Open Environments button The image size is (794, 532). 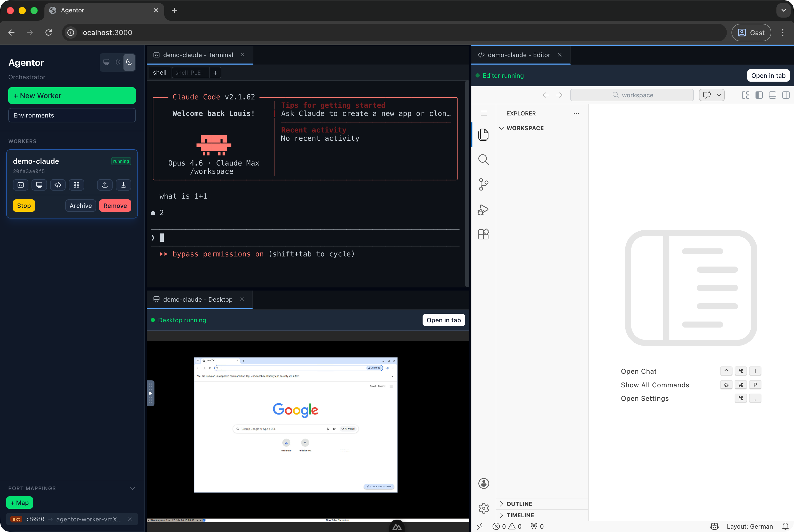pos(72,115)
